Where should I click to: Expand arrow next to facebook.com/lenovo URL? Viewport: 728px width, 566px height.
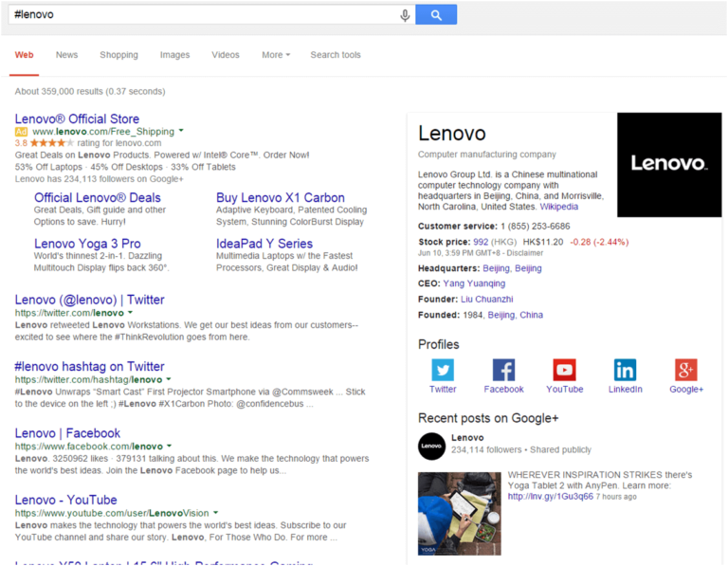point(169,446)
